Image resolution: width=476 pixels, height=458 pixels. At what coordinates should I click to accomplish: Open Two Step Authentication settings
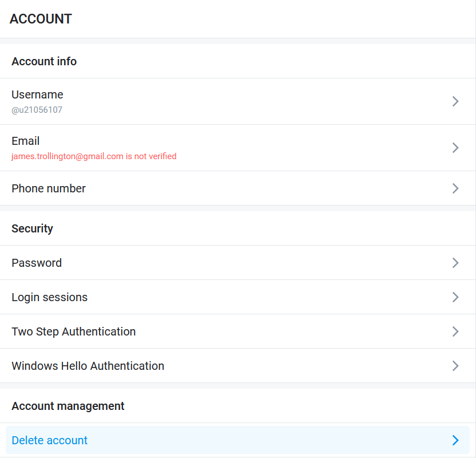(x=74, y=331)
